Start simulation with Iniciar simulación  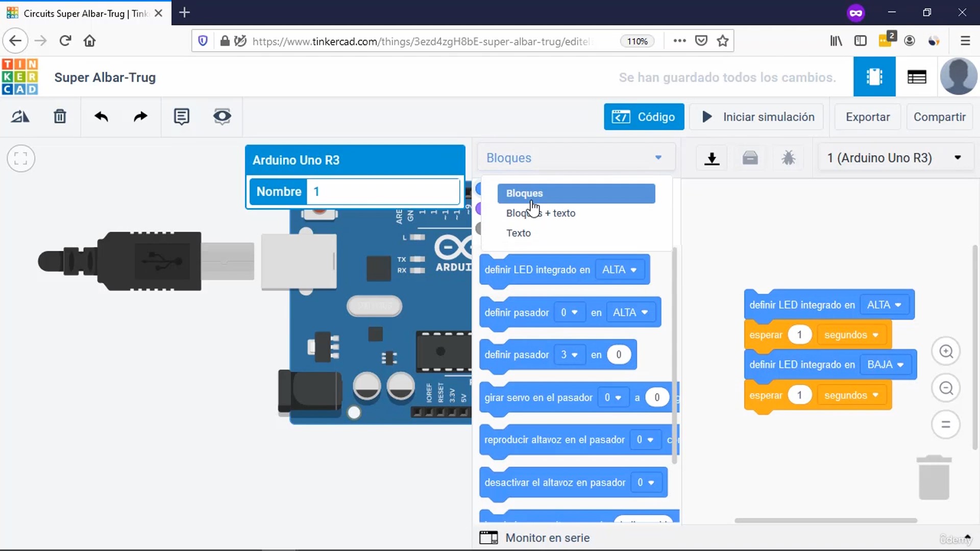[756, 117]
